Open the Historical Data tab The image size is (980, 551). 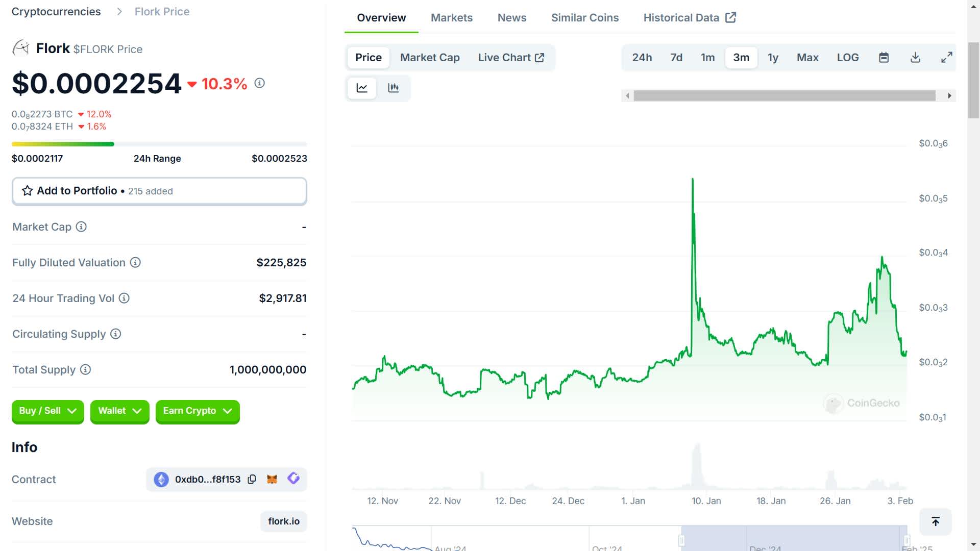click(x=690, y=18)
